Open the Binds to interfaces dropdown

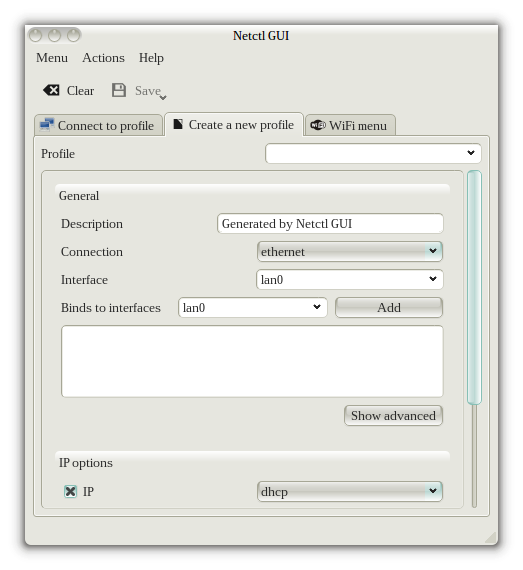click(x=253, y=307)
